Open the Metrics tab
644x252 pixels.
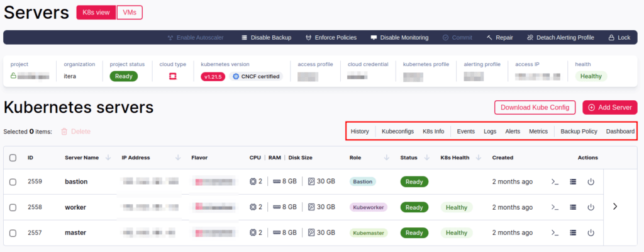(538, 132)
